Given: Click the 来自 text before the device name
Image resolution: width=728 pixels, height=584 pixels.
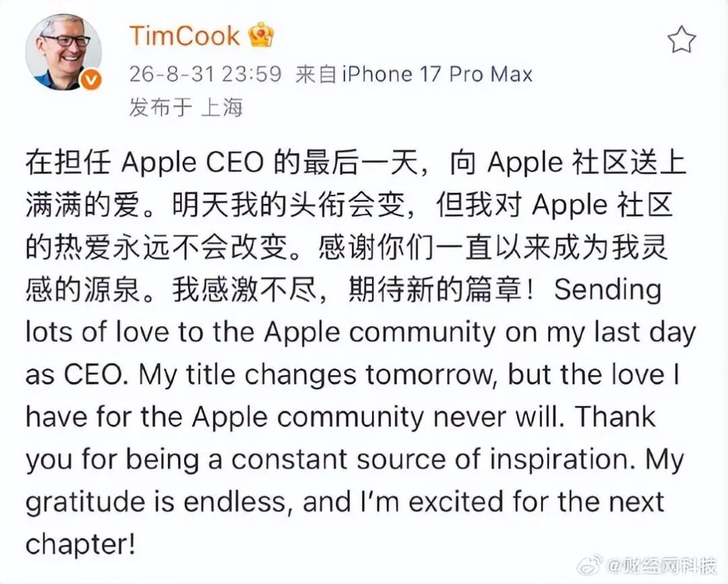Looking at the screenshot, I should coord(316,74).
